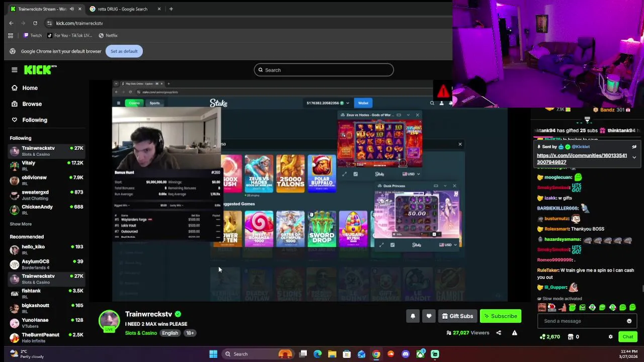View site information icon in address bar
644x362 pixels.
click(49, 23)
